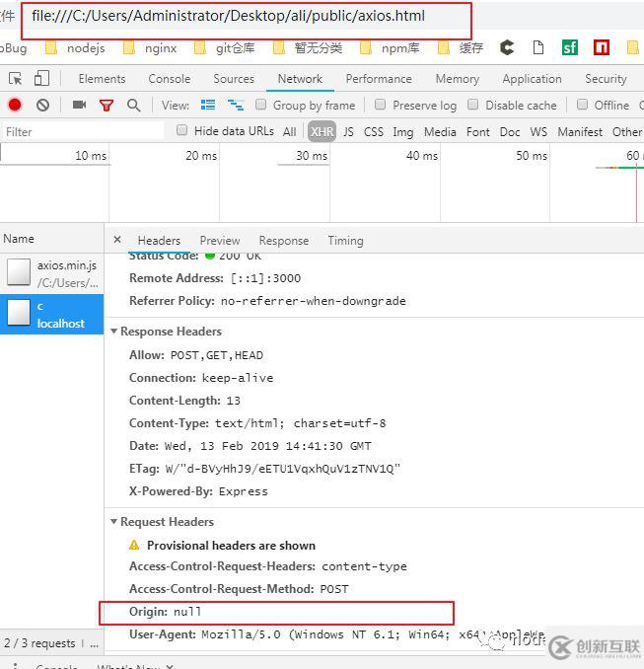Click the inspect element picker icon
Viewport: 644px width, 669px height.
coord(16,79)
